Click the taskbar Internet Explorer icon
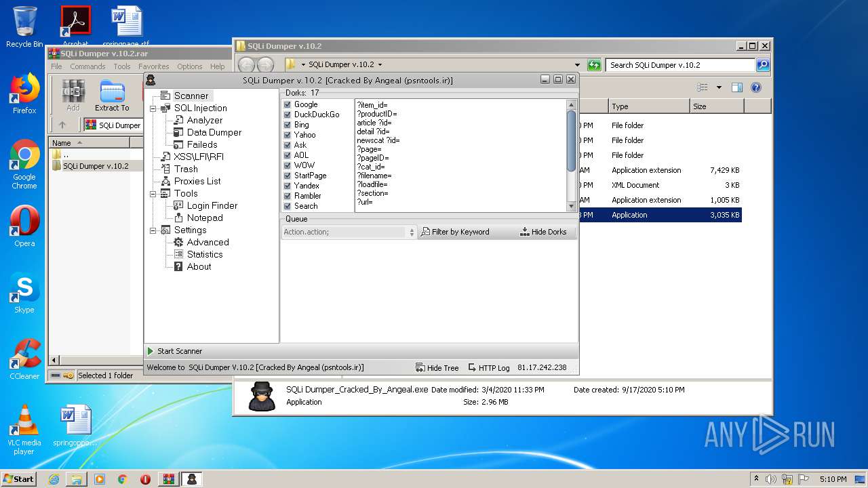The image size is (868, 488). [54, 479]
